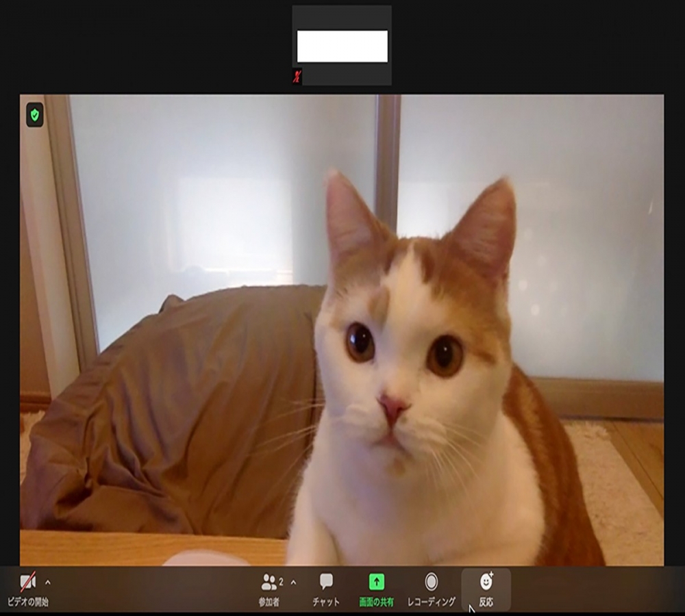The width and height of the screenshot is (685, 616).
Task: Click the white name box in the thumbnail
Action: tap(342, 47)
